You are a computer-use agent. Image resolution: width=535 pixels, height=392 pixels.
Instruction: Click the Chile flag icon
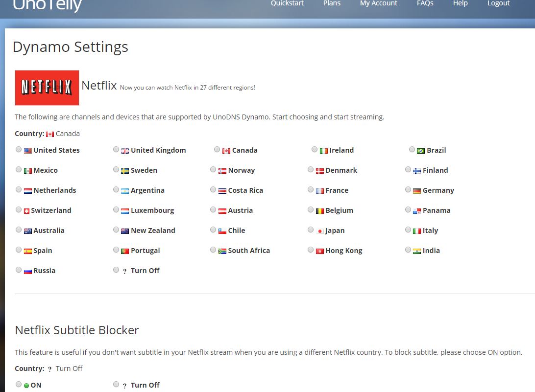(222, 231)
